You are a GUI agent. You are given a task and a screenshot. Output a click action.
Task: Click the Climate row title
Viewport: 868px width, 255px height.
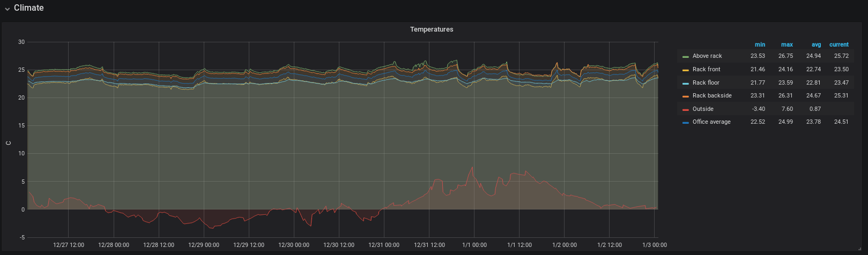[29, 8]
